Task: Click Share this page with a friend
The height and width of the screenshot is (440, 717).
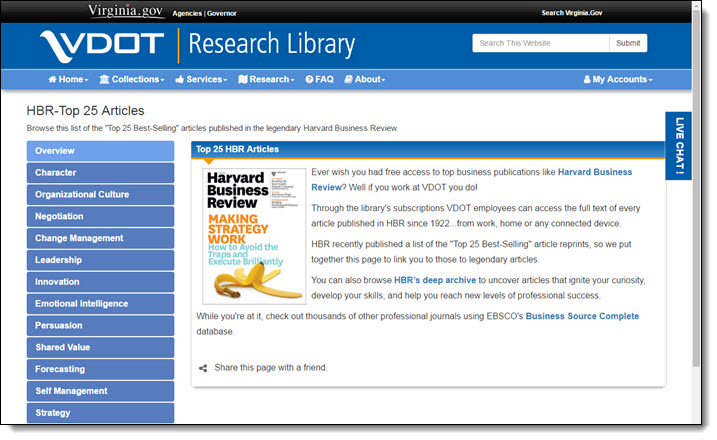Action: (271, 368)
